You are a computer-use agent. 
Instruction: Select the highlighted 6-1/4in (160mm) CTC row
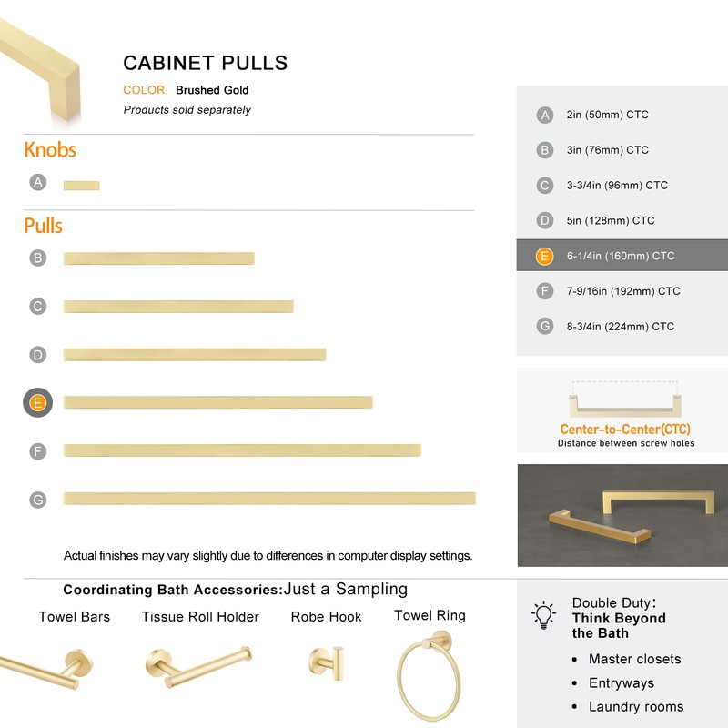[x=622, y=256]
